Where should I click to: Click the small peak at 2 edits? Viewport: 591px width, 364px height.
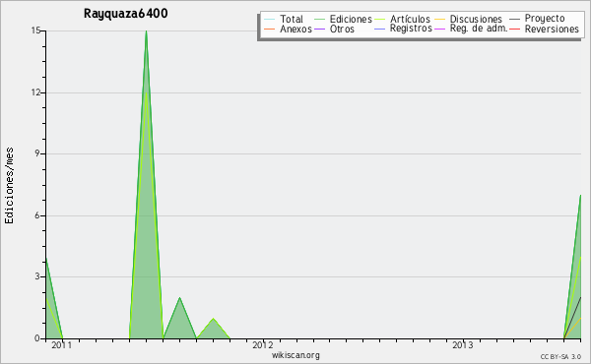coord(180,298)
